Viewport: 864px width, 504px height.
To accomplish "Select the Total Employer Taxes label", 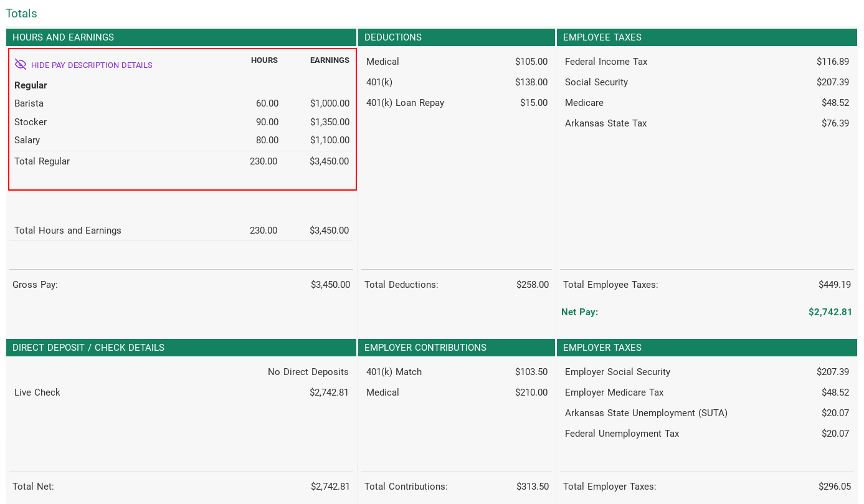I will click(610, 487).
